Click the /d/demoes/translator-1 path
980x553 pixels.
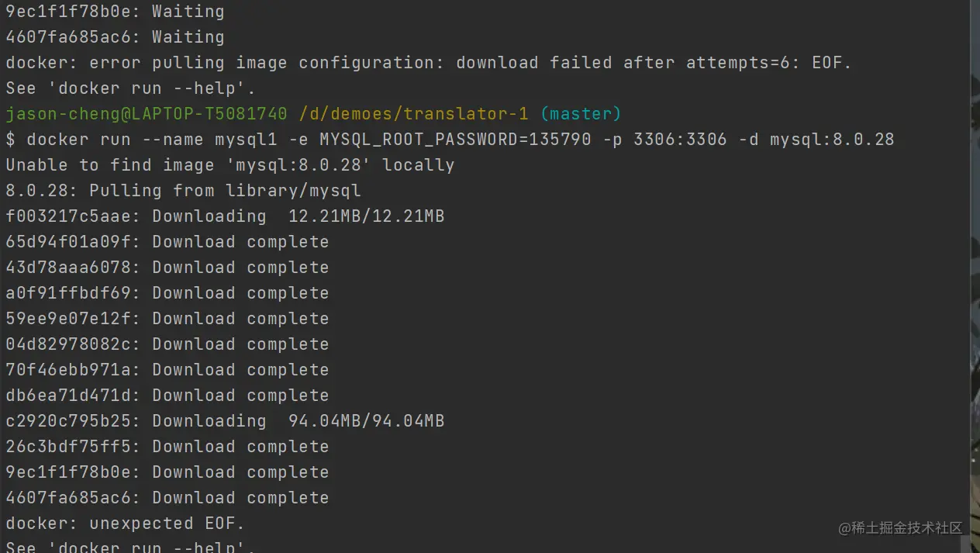click(413, 114)
